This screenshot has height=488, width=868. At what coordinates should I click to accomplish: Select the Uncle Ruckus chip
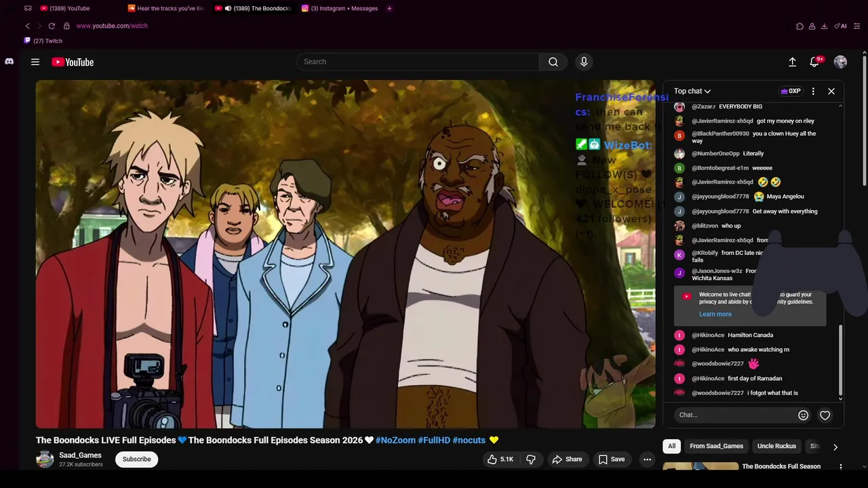[x=776, y=446]
